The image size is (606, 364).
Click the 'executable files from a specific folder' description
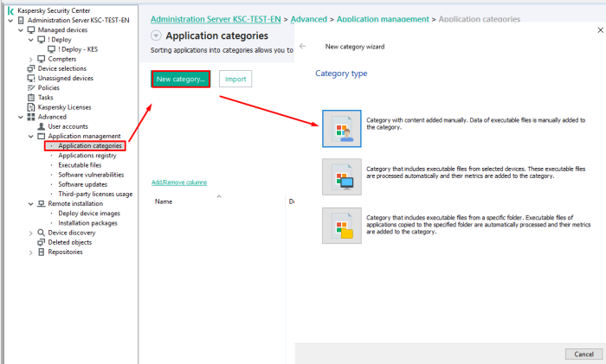(479, 225)
